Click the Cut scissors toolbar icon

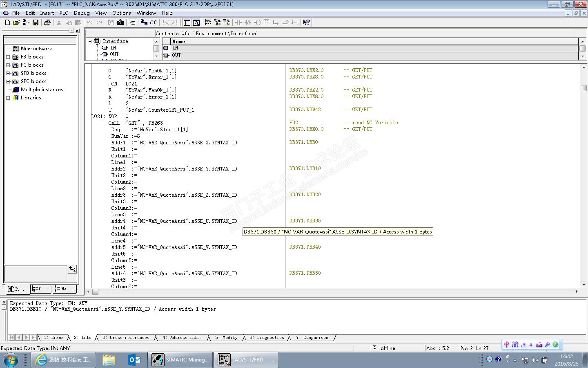point(59,22)
